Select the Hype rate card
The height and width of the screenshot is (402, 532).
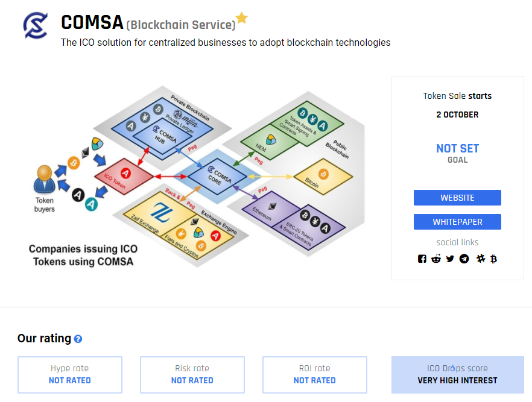point(69,374)
